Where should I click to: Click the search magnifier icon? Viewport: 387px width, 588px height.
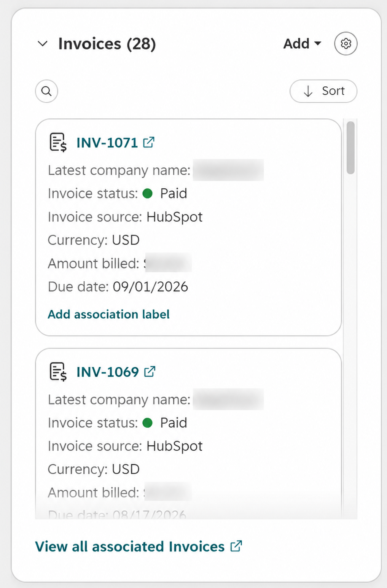[x=46, y=91]
